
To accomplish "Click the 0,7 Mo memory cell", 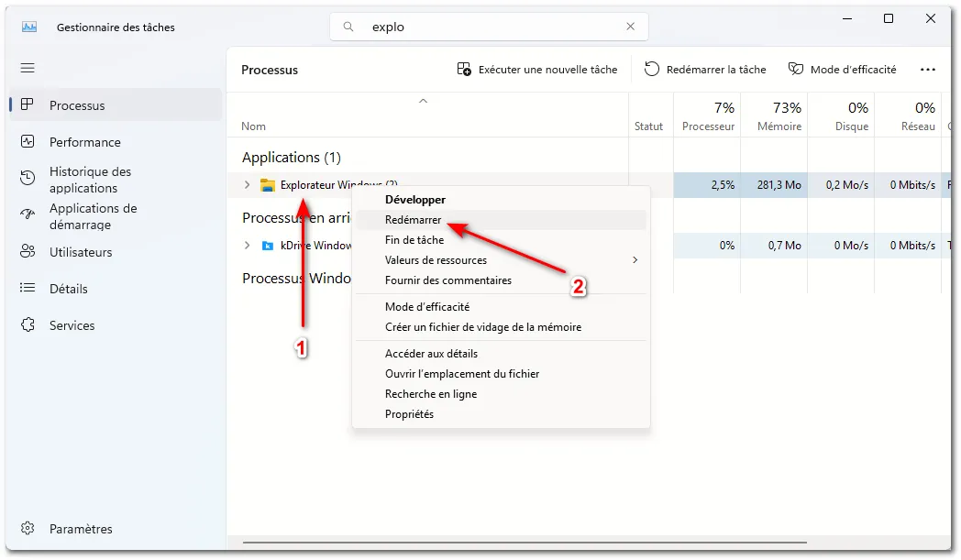I will 774,246.
